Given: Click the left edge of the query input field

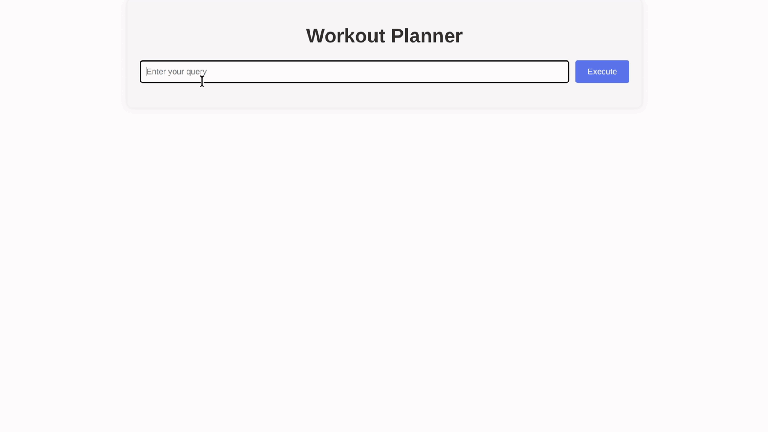Looking at the screenshot, I should [x=144, y=72].
